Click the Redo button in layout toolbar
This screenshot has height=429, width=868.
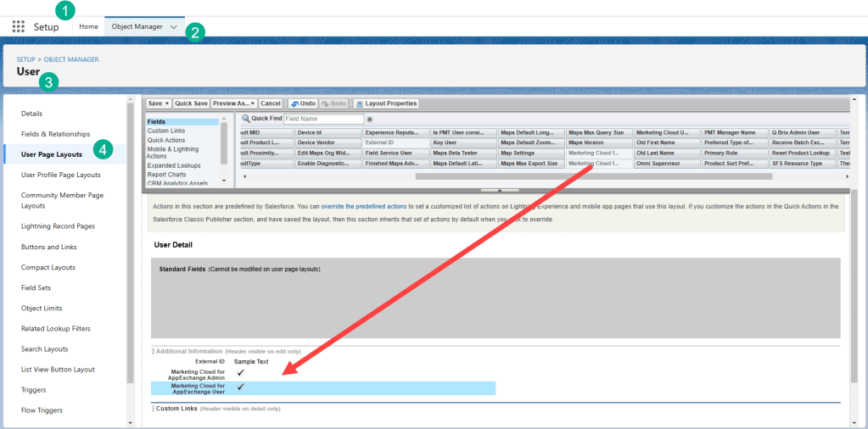pyautogui.click(x=333, y=103)
